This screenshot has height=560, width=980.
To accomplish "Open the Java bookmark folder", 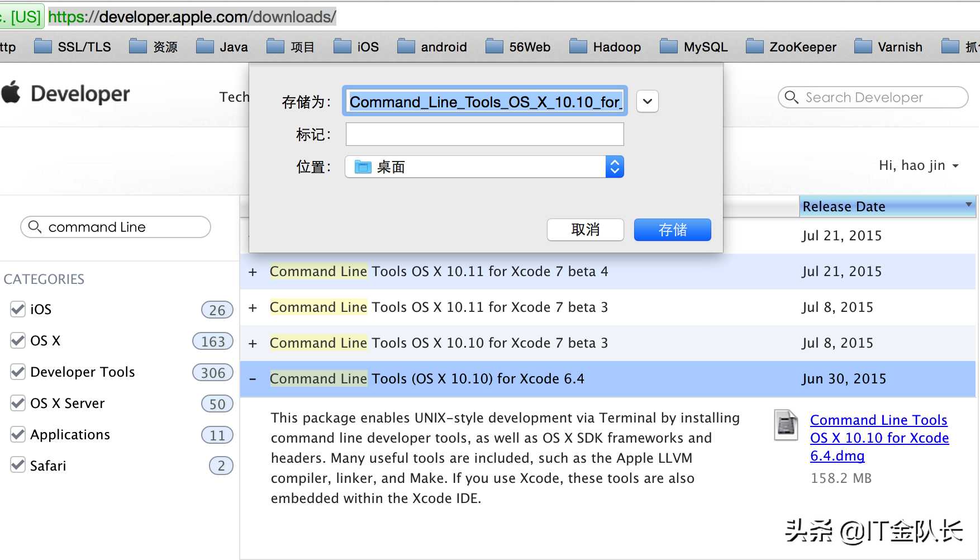I will coord(222,47).
